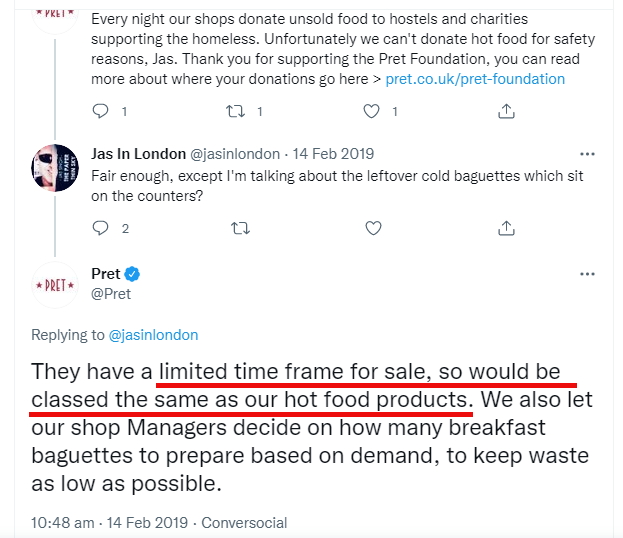Like Pret's tweet about donating food
This screenshot has height=538, width=623.
(x=373, y=111)
